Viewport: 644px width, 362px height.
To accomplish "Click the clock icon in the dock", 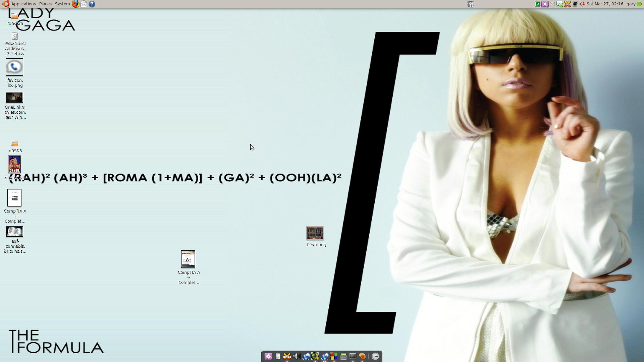I will click(x=375, y=356).
